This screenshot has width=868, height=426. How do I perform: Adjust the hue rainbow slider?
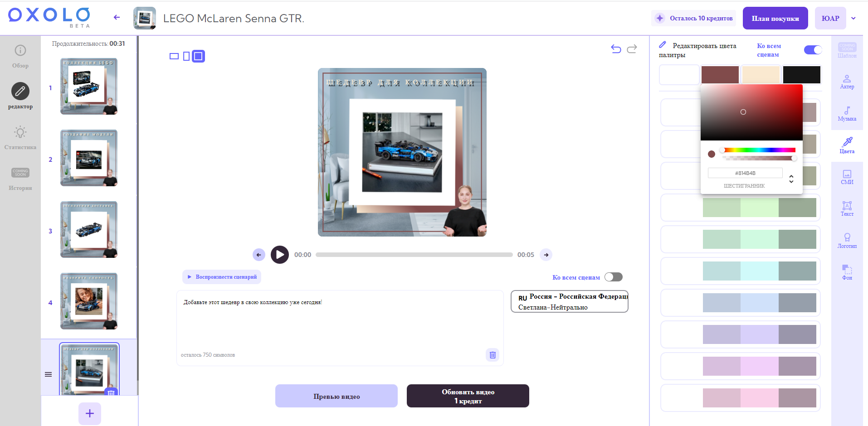pos(759,150)
